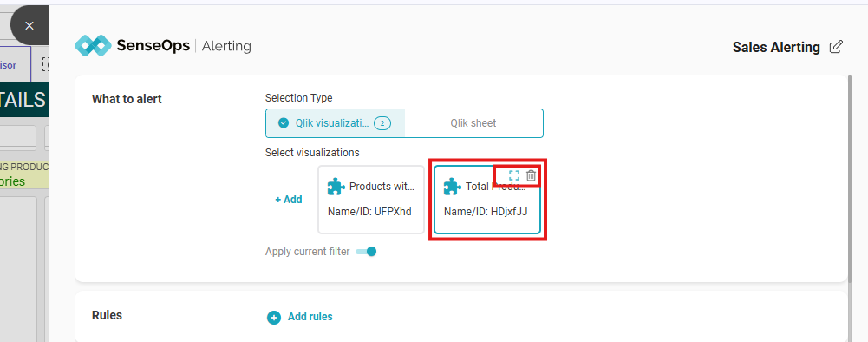
Task: Click the puzzle icon on Total Products card
Action: [x=453, y=187]
